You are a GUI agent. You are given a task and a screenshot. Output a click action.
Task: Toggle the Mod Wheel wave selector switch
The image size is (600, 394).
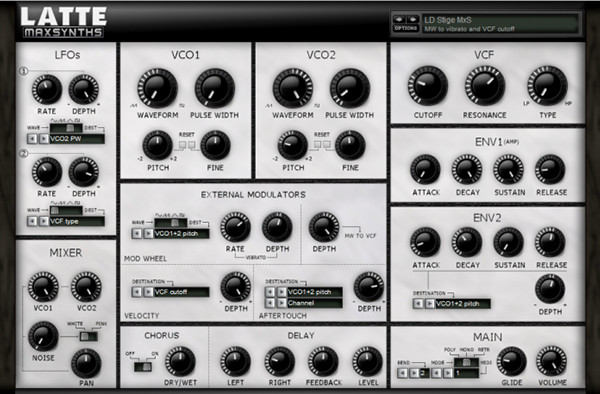[x=171, y=223]
